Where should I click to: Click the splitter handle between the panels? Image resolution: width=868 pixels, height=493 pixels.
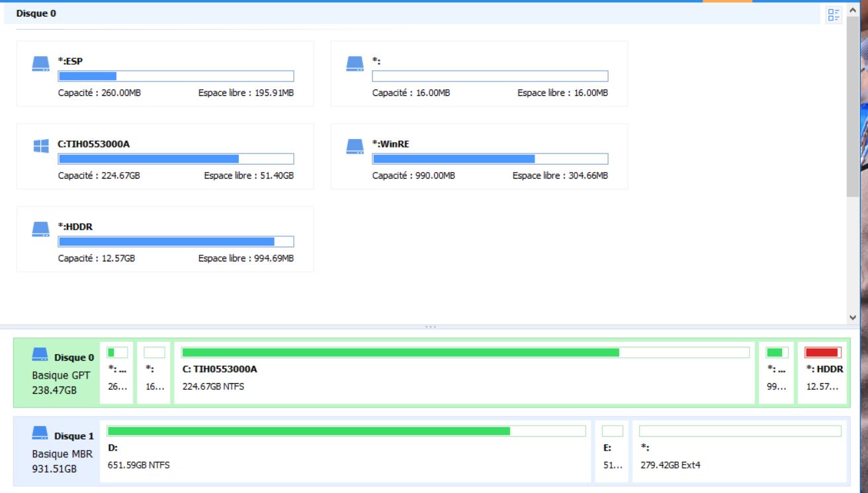[431, 327]
